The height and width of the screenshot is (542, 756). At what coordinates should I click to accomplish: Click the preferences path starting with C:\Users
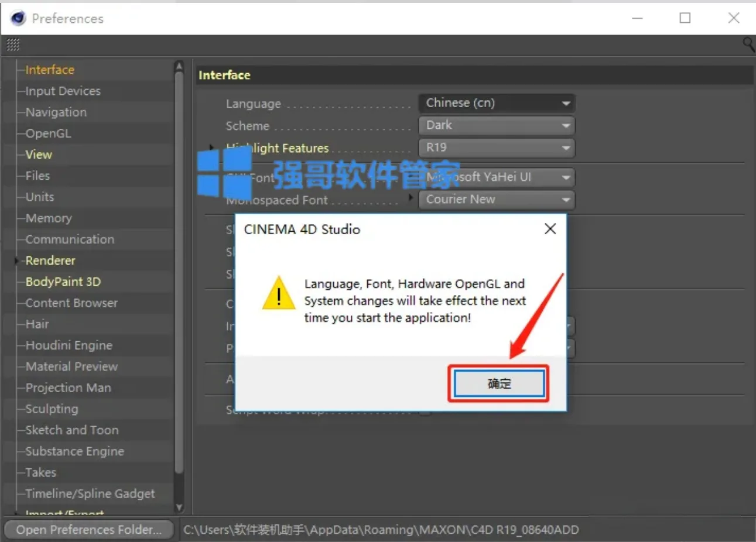pyautogui.click(x=381, y=530)
